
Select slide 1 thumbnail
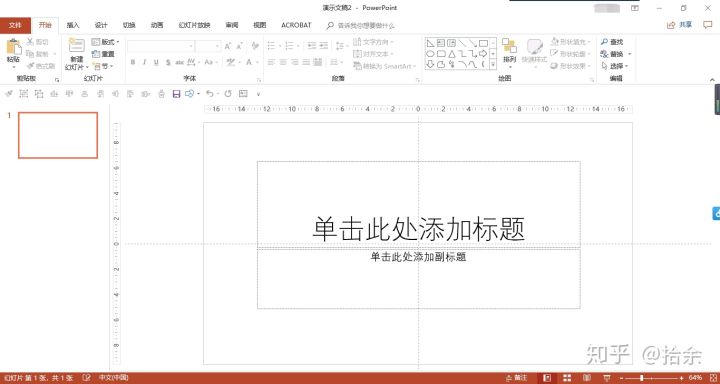click(x=58, y=135)
